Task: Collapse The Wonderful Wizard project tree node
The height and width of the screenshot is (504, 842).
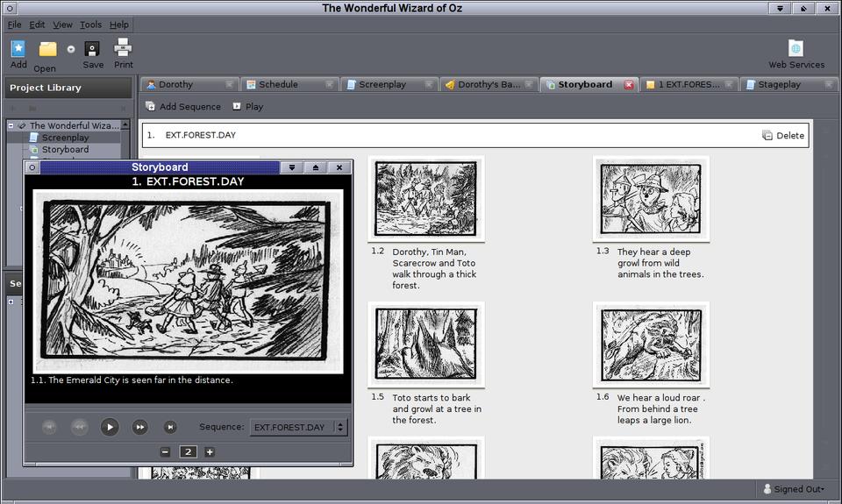Action: pyautogui.click(x=11, y=126)
